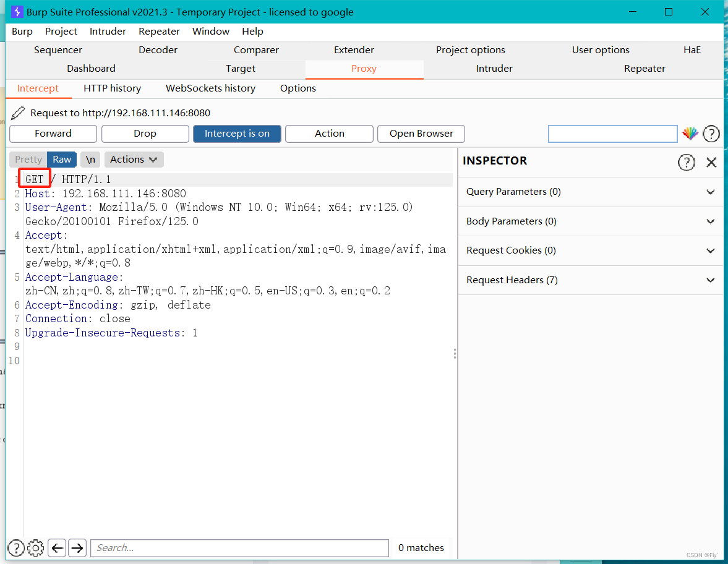Expand Query Parameters (0) section
This screenshot has height=564, width=728.
(x=591, y=192)
